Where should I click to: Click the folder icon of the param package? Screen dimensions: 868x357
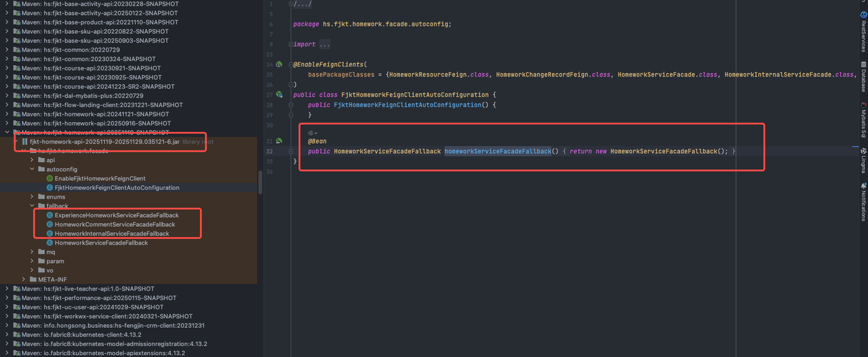click(x=41, y=261)
